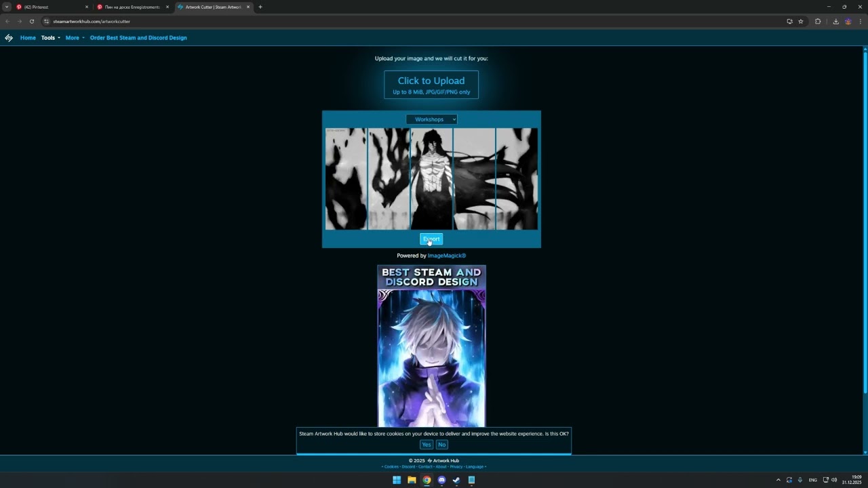The height and width of the screenshot is (488, 868).
Task: Open File Explorer from the taskbar
Action: point(412,480)
